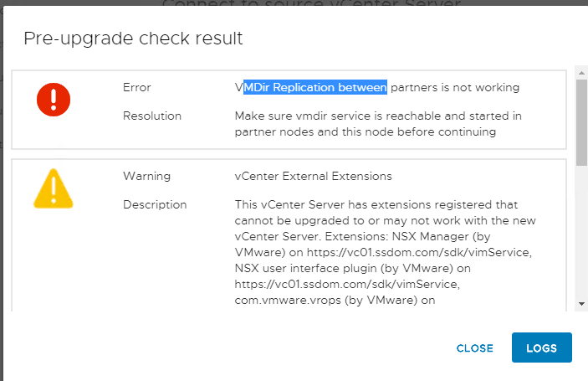This screenshot has height=381, width=588.
Task: Click the empty scrollbar track below thumb
Action: pyautogui.click(x=581, y=233)
